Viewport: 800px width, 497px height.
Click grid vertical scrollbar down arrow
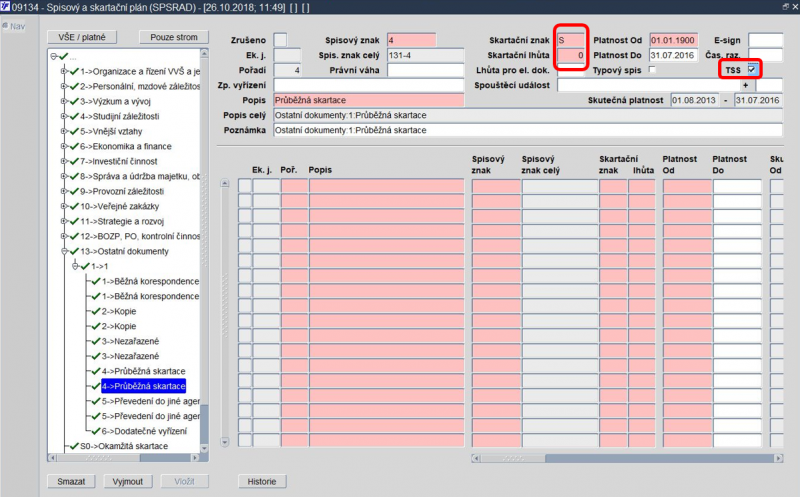coord(225,442)
